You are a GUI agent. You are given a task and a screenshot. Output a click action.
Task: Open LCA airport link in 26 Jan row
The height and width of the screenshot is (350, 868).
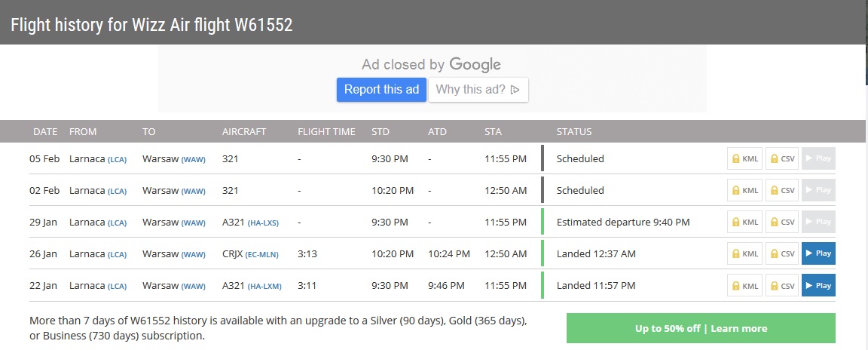(x=117, y=255)
